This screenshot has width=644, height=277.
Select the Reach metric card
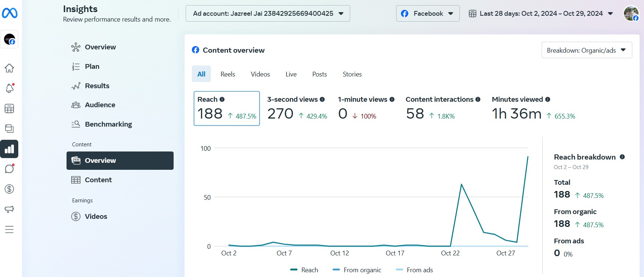tap(227, 108)
